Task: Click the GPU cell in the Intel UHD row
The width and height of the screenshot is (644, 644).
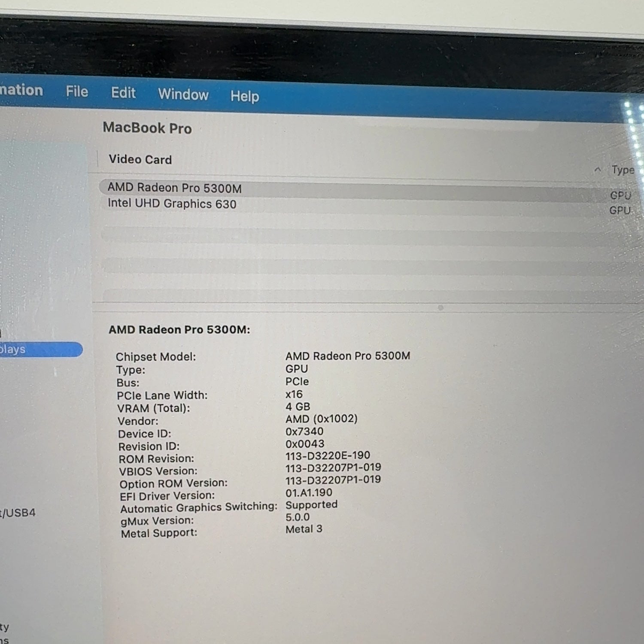Action: click(x=620, y=210)
